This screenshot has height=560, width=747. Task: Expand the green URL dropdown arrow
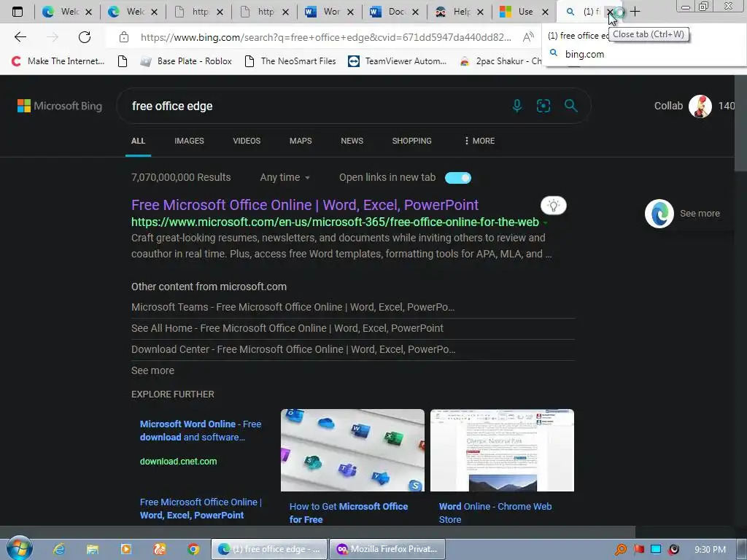546,222
